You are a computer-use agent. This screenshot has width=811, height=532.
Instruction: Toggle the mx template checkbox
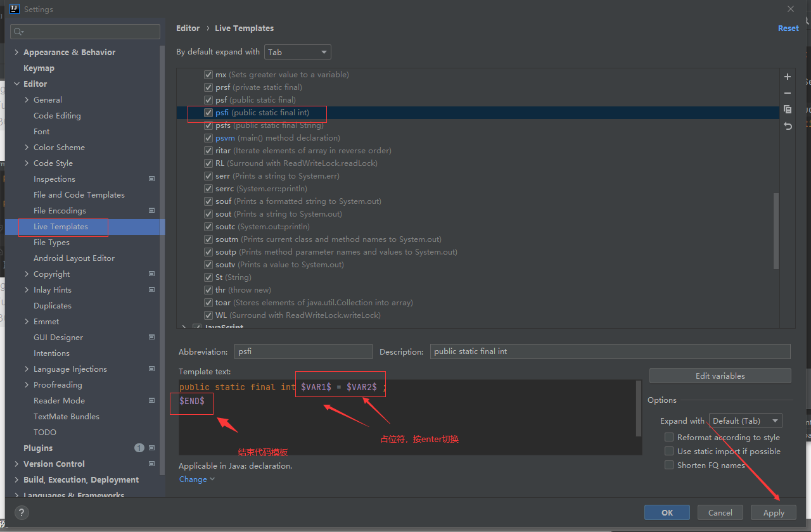coord(208,75)
